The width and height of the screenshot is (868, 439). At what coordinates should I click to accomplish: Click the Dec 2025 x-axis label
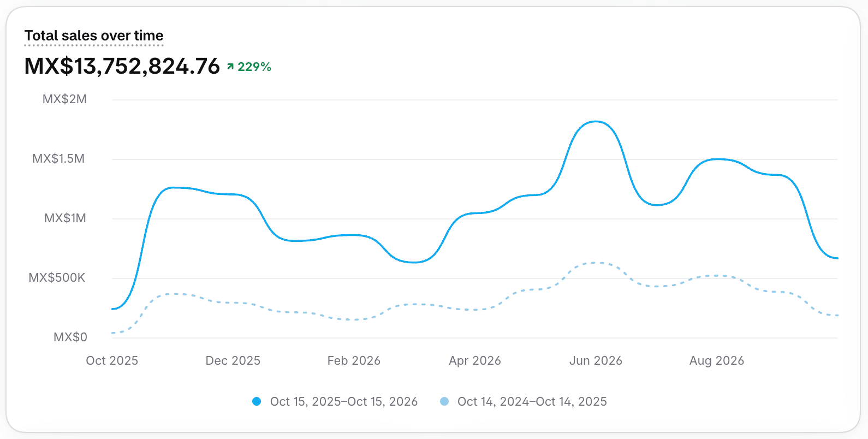tap(233, 361)
